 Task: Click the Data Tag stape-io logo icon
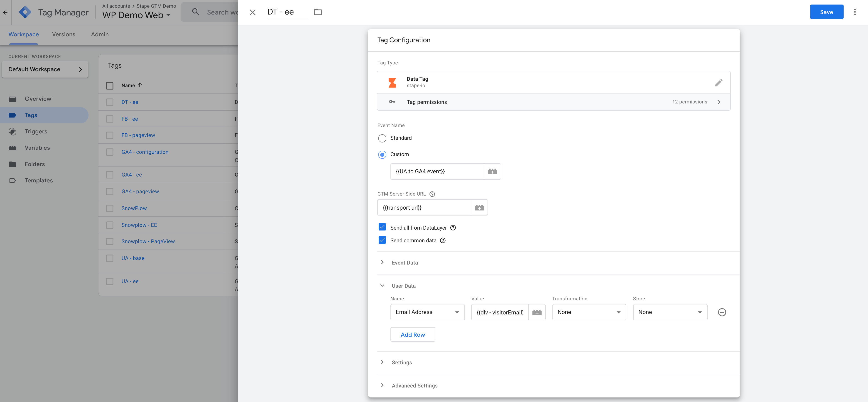point(392,83)
